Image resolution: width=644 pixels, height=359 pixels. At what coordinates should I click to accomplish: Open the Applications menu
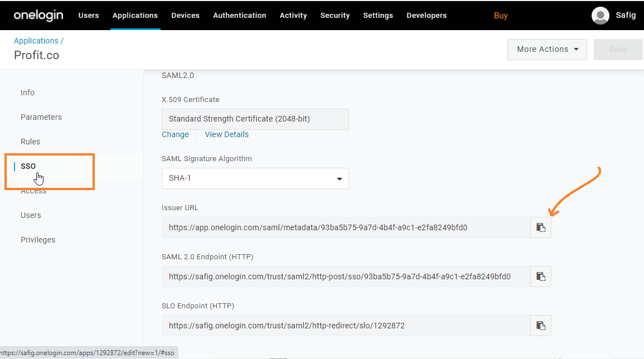point(135,16)
